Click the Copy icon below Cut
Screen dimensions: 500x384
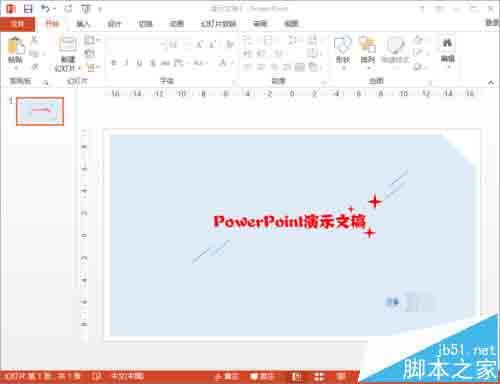click(34, 53)
